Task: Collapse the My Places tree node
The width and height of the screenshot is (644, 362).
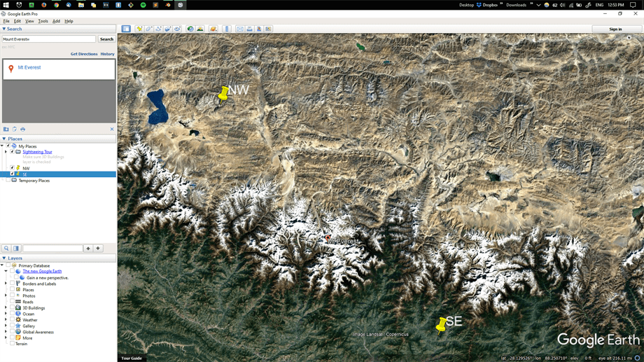Action: [3, 146]
